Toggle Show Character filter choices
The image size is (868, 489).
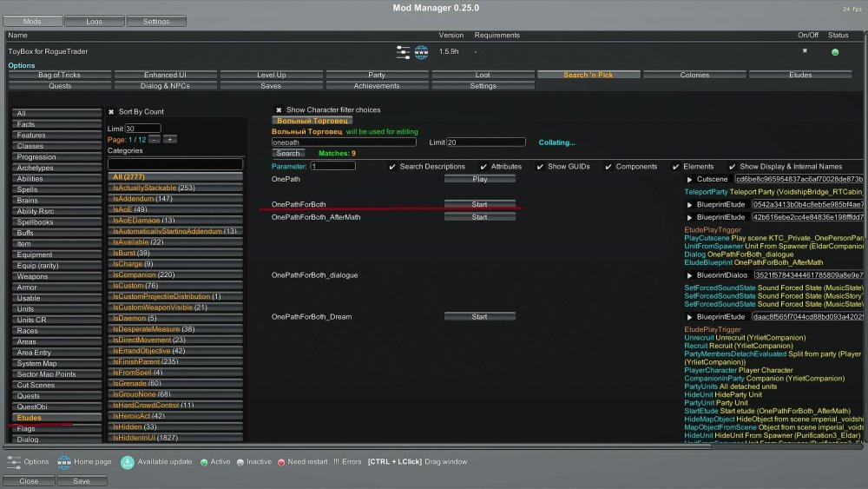coord(279,110)
